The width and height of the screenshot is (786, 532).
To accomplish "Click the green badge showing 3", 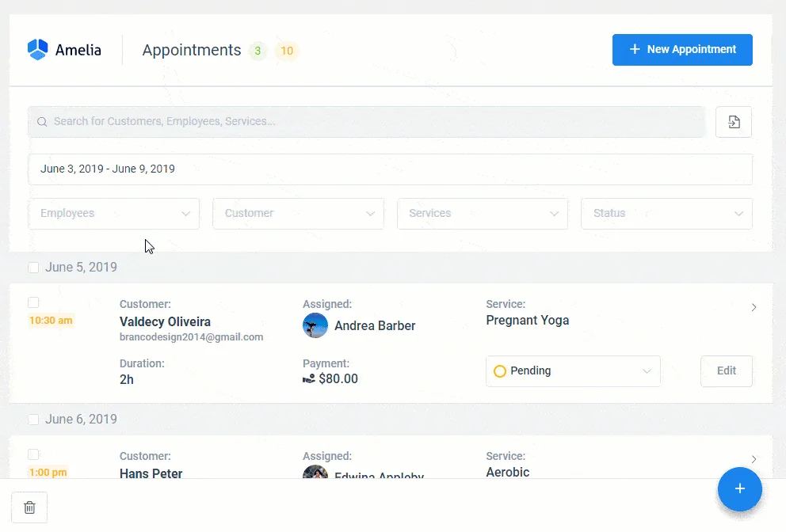I will coord(258,51).
